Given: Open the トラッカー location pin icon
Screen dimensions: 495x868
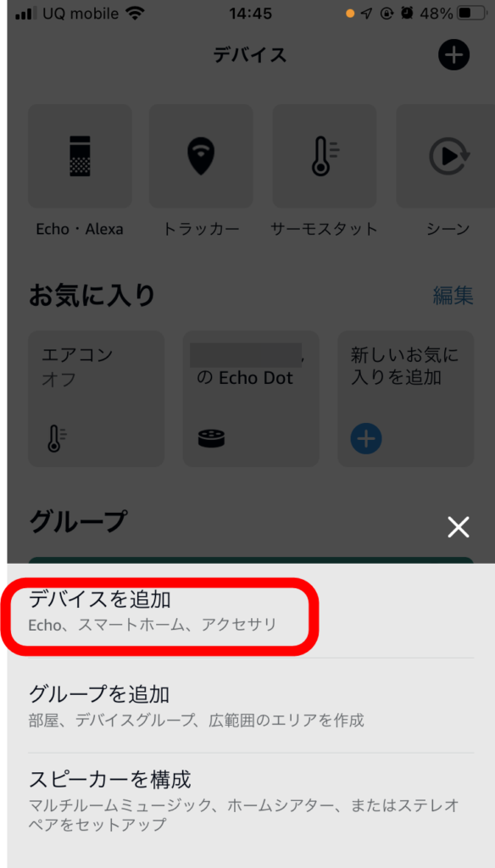Looking at the screenshot, I should pos(201,156).
